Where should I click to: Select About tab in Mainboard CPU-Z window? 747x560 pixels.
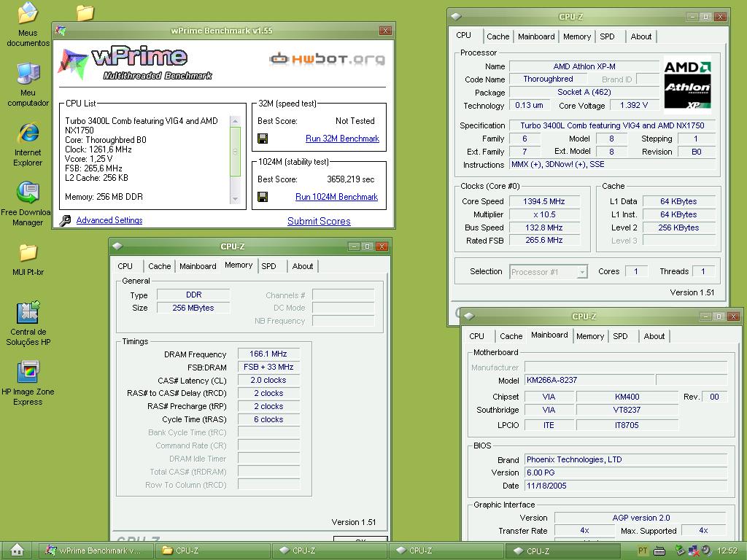[654, 336]
